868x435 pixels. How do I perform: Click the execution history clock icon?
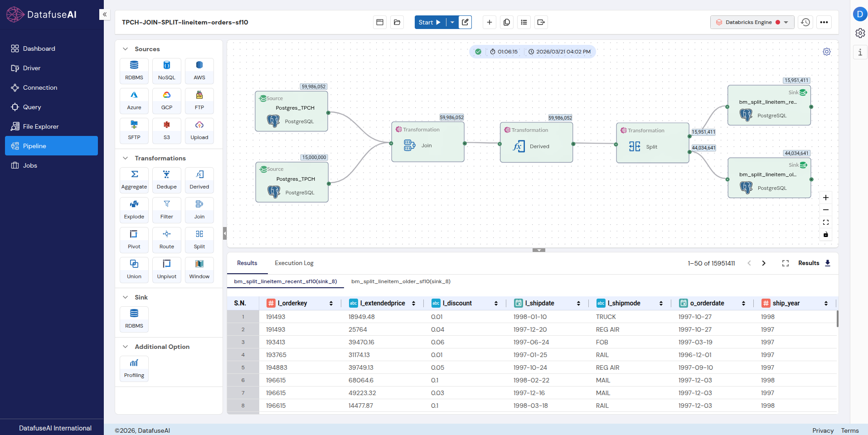805,22
